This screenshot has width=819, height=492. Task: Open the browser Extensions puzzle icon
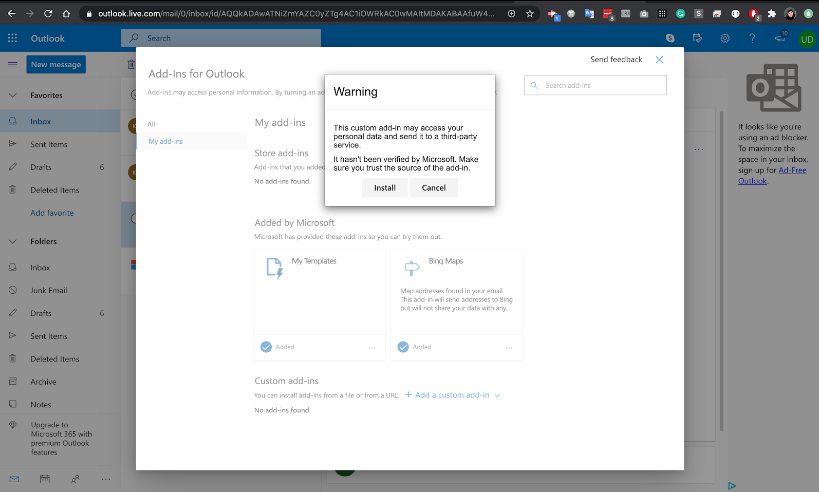pos(771,14)
